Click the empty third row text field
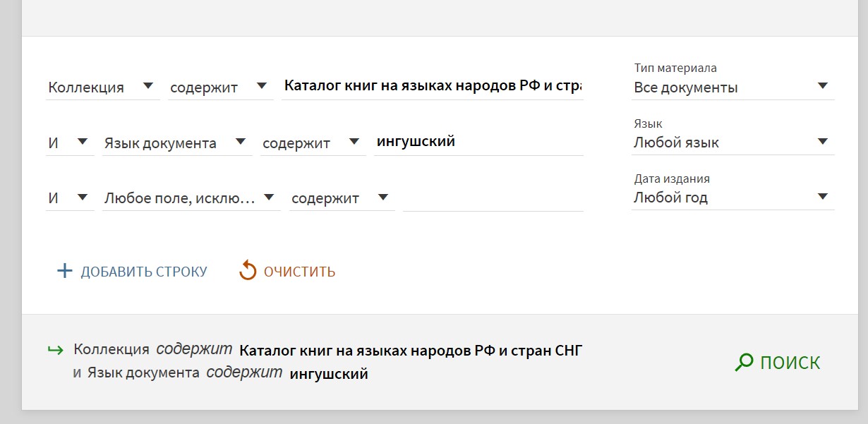 pos(493,198)
